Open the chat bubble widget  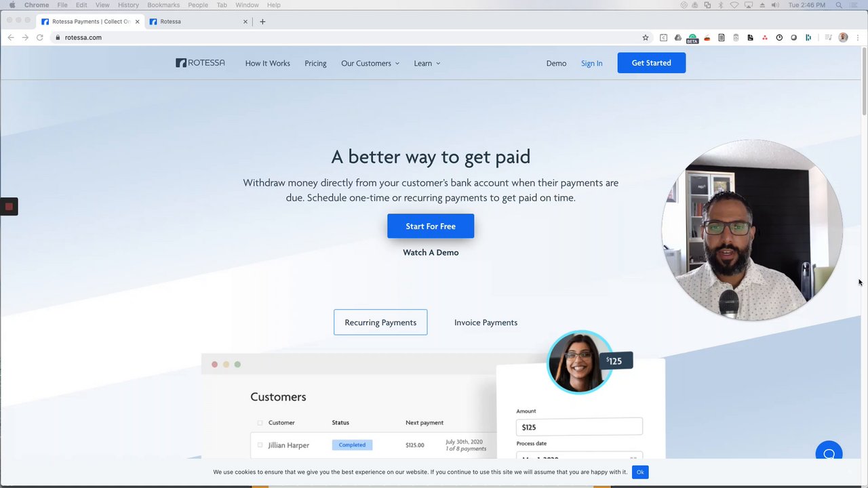(x=829, y=454)
